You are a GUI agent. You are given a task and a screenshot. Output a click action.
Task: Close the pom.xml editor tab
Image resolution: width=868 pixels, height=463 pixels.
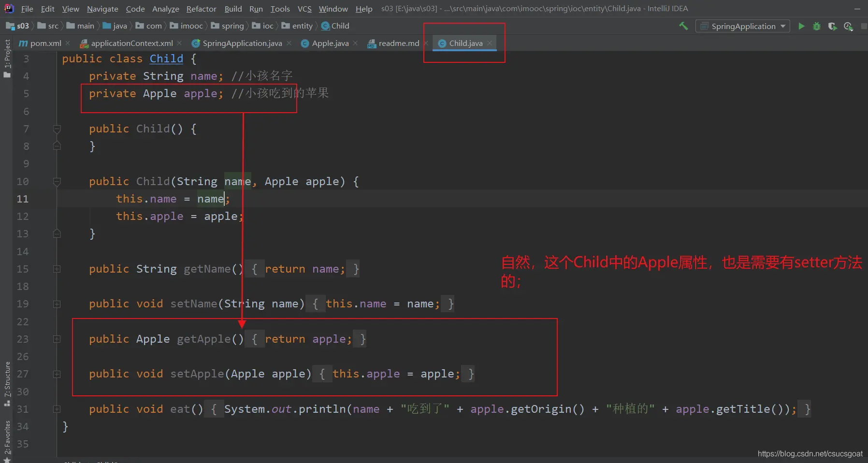[x=68, y=43]
